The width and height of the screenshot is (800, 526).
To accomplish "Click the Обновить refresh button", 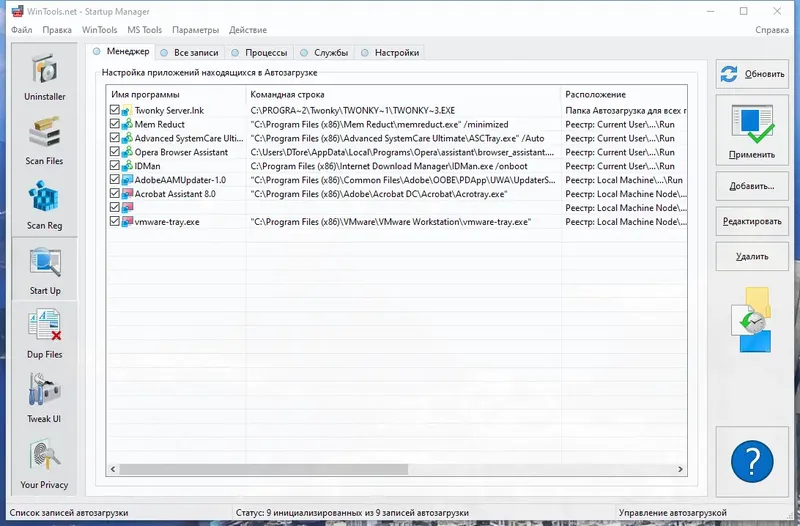I will click(x=752, y=74).
